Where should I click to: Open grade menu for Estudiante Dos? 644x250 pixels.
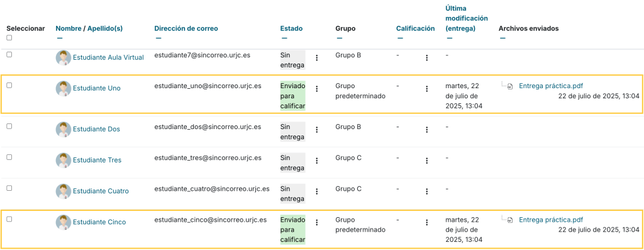click(427, 130)
